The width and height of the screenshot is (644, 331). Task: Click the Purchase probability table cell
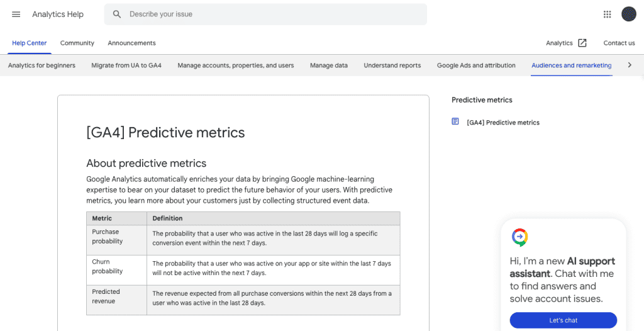pos(116,240)
